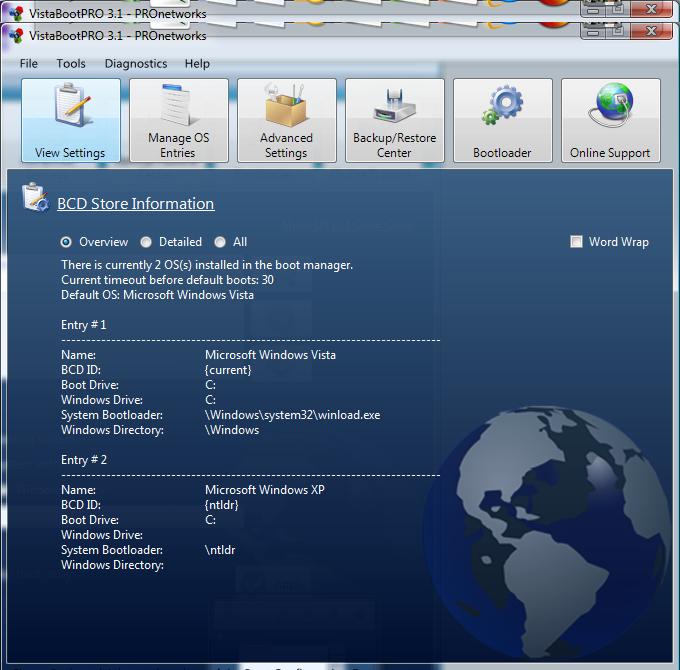Image resolution: width=680 pixels, height=670 pixels.
Task: Open Manage OS Entries panel
Action: click(179, 120)
